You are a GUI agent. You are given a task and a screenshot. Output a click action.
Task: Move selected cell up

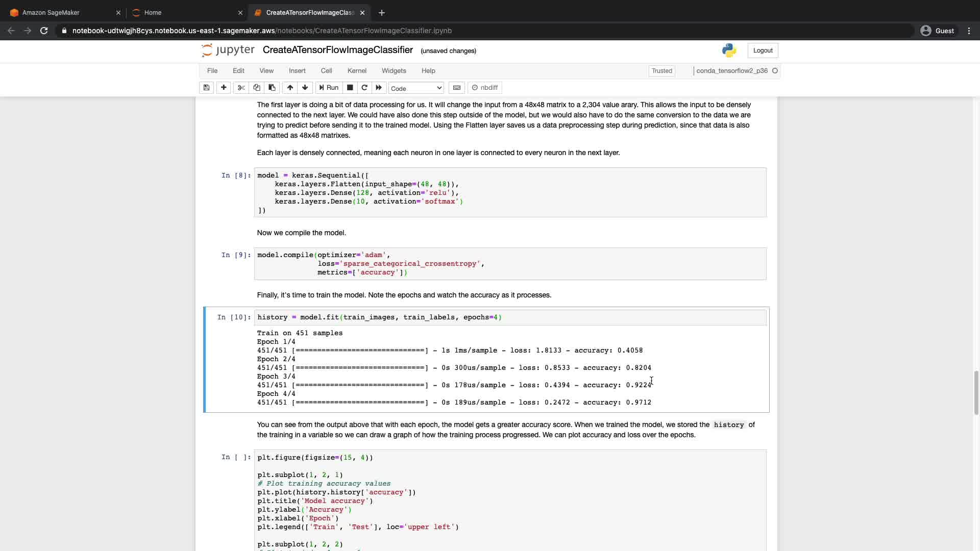pos(290,88)
